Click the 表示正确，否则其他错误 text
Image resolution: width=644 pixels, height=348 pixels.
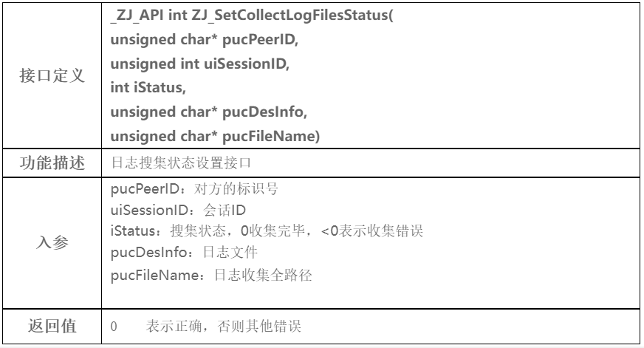click(224, 327)
